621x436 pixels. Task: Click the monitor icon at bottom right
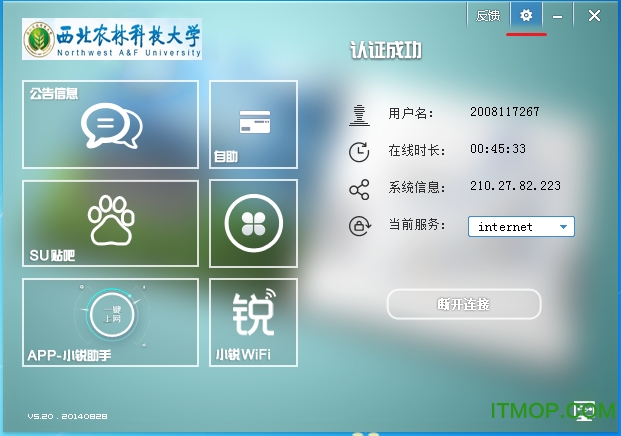[586, 410]
